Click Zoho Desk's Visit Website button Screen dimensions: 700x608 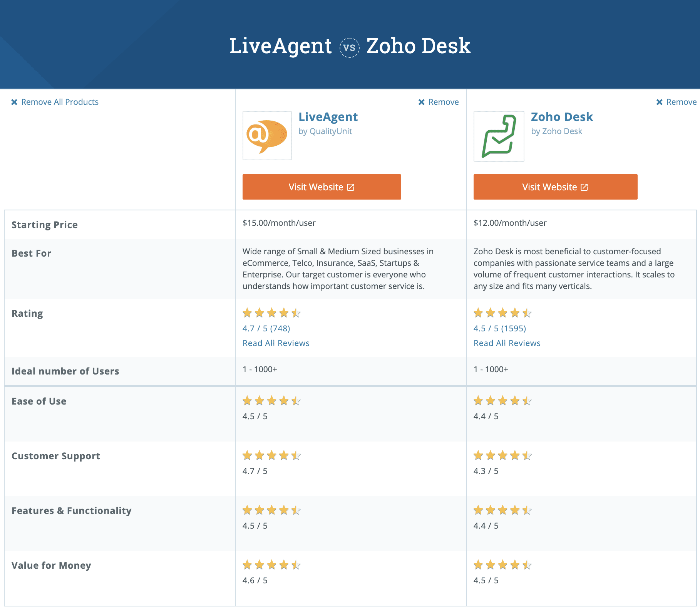555,187
